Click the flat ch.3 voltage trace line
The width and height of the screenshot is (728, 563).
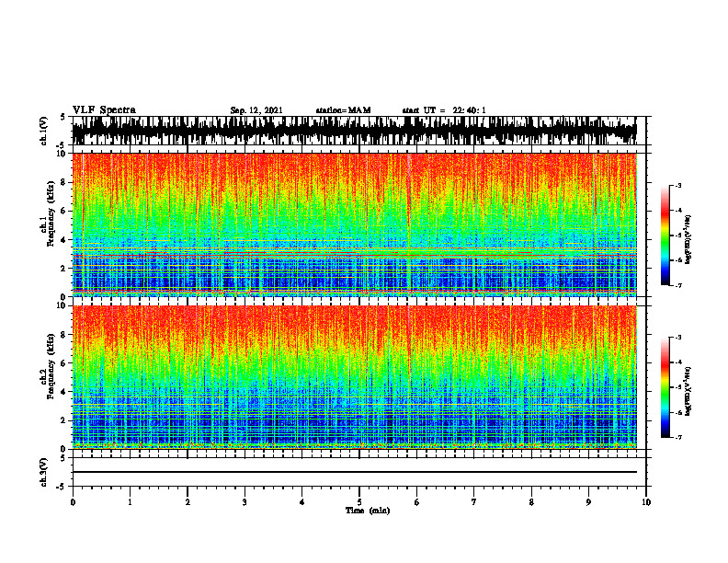pyautogui.click(x=354, y=472)
